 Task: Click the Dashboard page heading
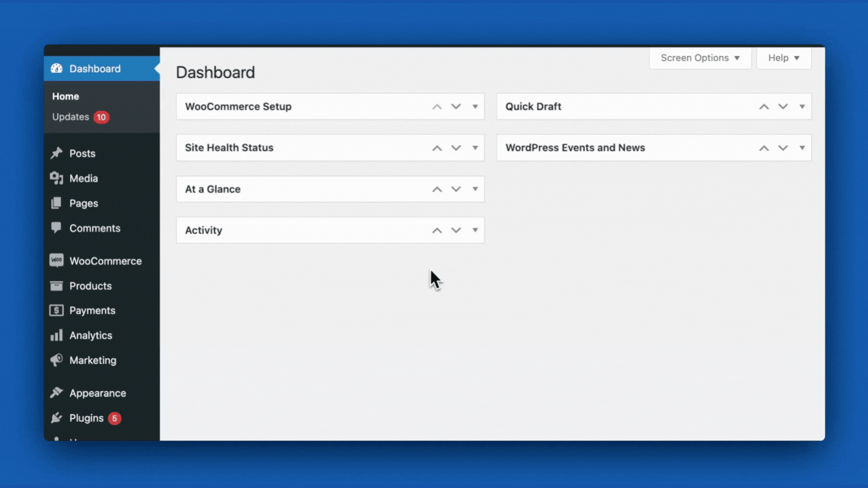pos(215,72)
